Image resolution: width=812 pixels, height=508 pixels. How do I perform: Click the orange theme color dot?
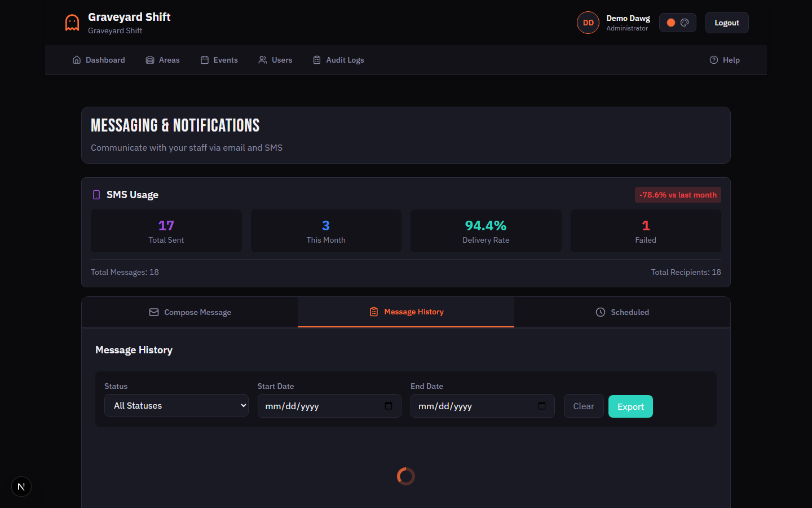point(670,23)
